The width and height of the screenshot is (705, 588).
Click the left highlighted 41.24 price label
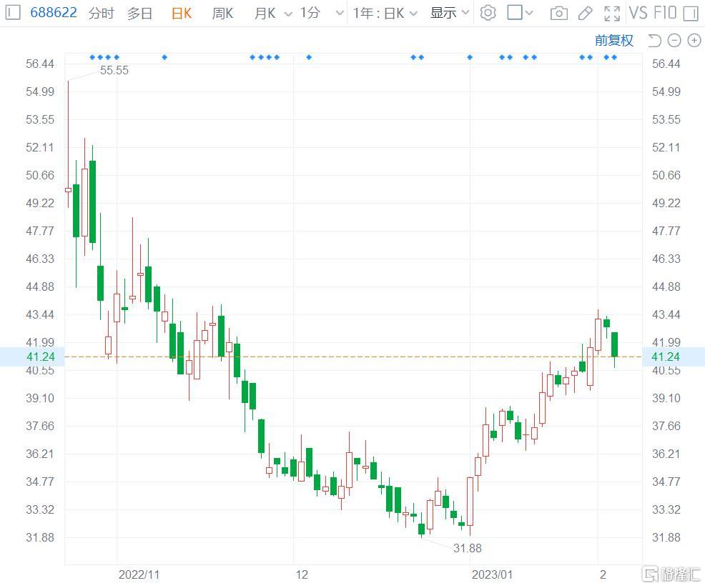coord(41,357)
